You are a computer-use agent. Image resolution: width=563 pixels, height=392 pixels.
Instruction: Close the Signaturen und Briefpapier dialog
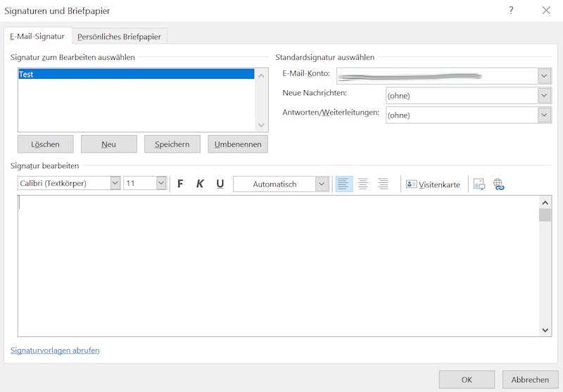[546, 10]
